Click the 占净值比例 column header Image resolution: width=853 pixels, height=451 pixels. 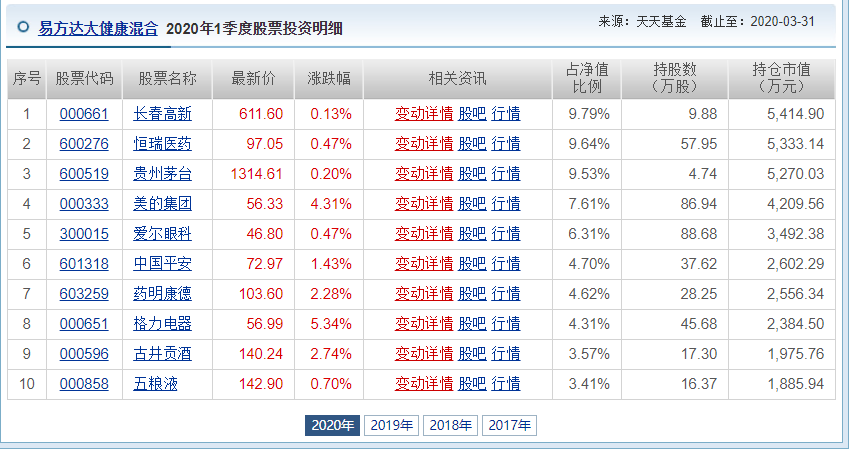587,78
